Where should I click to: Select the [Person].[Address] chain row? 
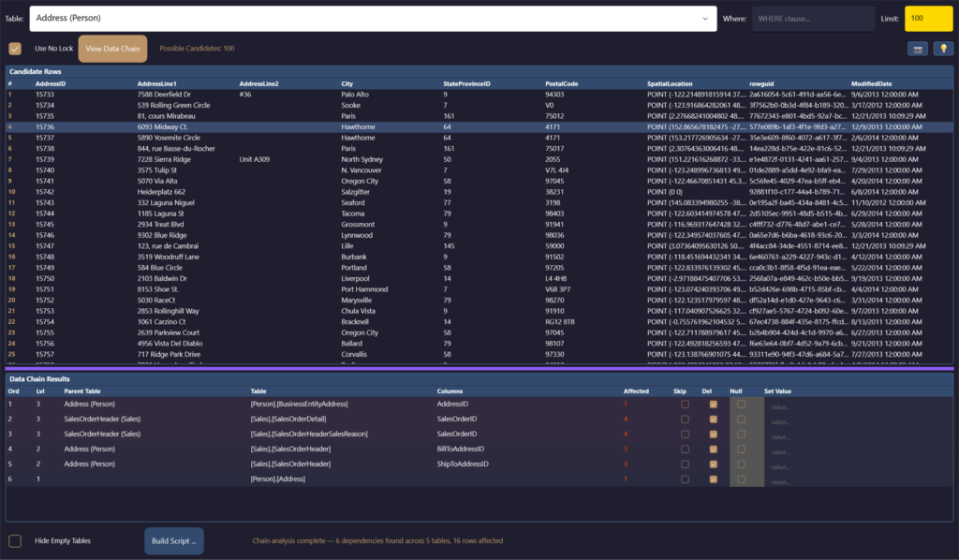479,479
